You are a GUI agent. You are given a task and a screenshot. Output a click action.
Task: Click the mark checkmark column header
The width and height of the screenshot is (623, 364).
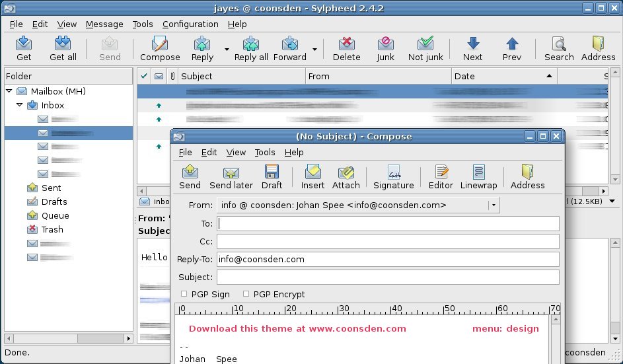pyautogui.click(x=144, y=76)
